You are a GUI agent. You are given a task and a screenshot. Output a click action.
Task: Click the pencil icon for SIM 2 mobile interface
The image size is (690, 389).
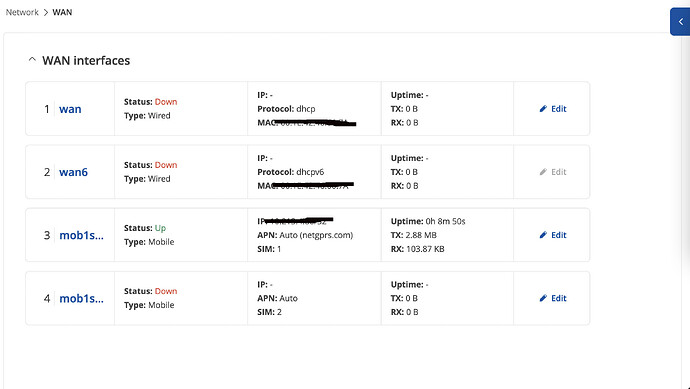click(x=543, y=298)
